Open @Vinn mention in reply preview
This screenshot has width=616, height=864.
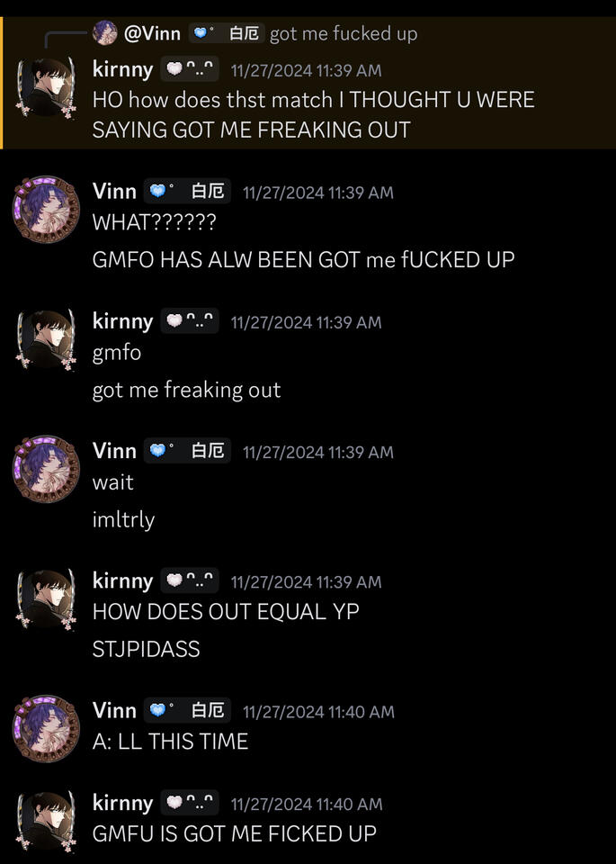pyautogui.click(x=153, y=33)
